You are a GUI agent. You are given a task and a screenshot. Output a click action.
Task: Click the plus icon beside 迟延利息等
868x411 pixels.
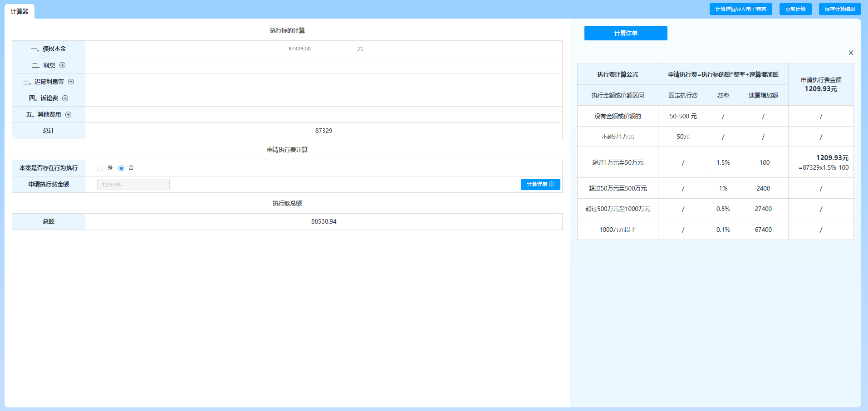pyautogui.click(x=71, y=82)
